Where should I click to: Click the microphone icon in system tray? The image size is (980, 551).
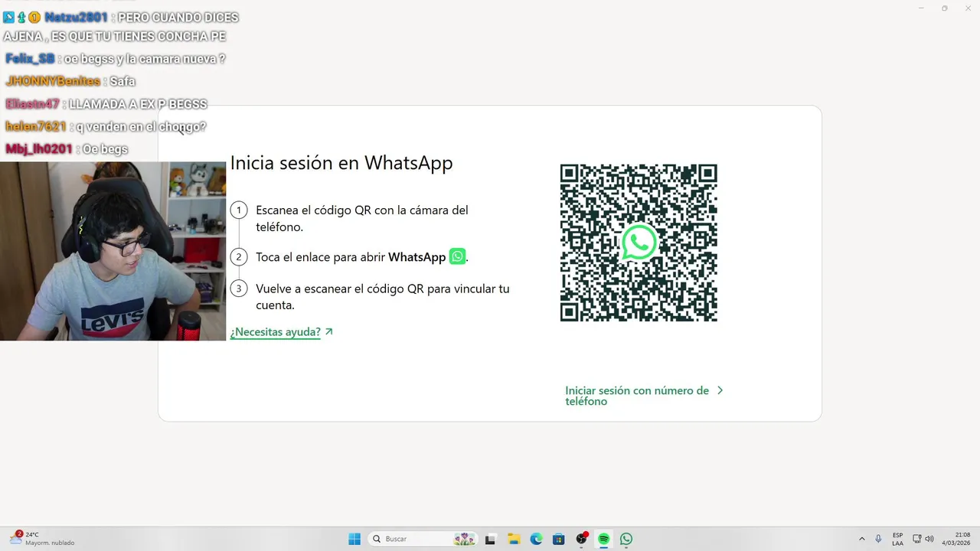[878, 539]
